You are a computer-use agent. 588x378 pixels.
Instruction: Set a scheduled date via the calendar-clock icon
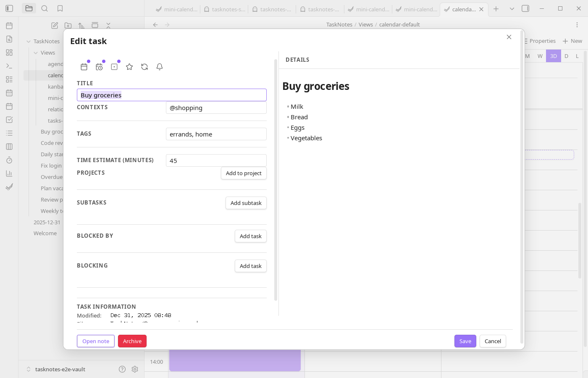point(99,66)
